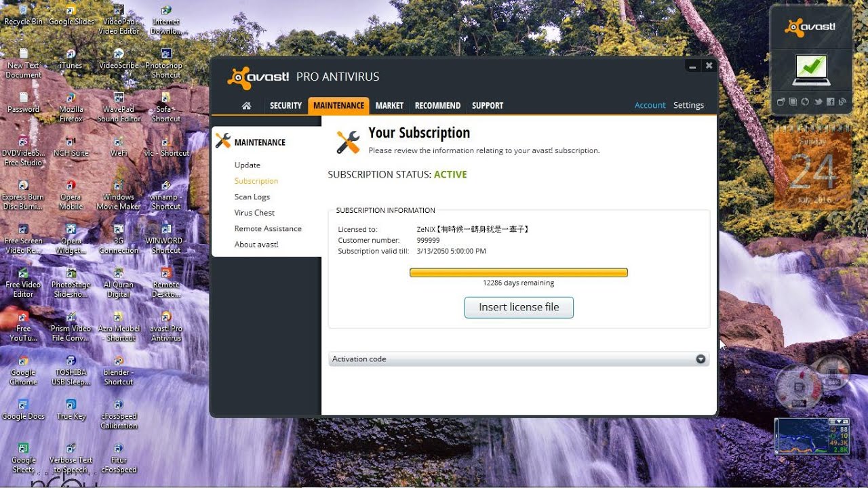
Task: Select the WavePad Sound Editor desktop icon
Action: [x=119, y=108]
